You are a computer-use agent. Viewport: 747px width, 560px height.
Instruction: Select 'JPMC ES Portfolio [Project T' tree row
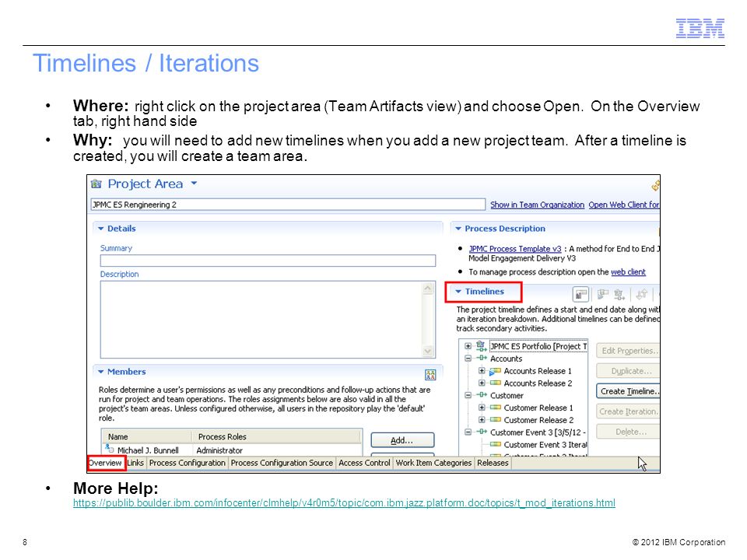pos(538,346)
